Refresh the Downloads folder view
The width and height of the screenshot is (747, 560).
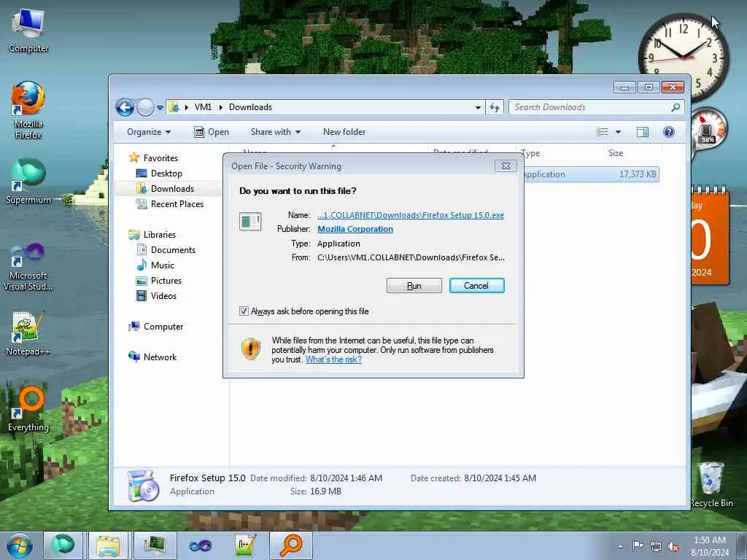[x=495, y=108]
